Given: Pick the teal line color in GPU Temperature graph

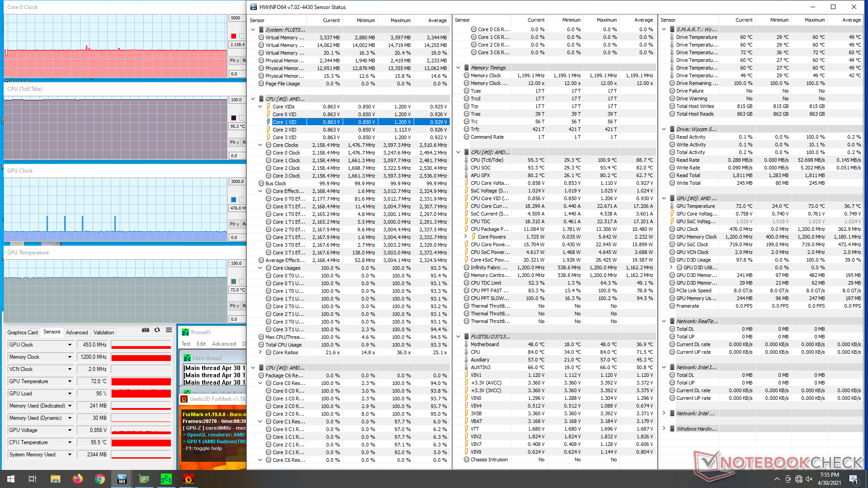Looking at the screenshot, I should 233,282.
